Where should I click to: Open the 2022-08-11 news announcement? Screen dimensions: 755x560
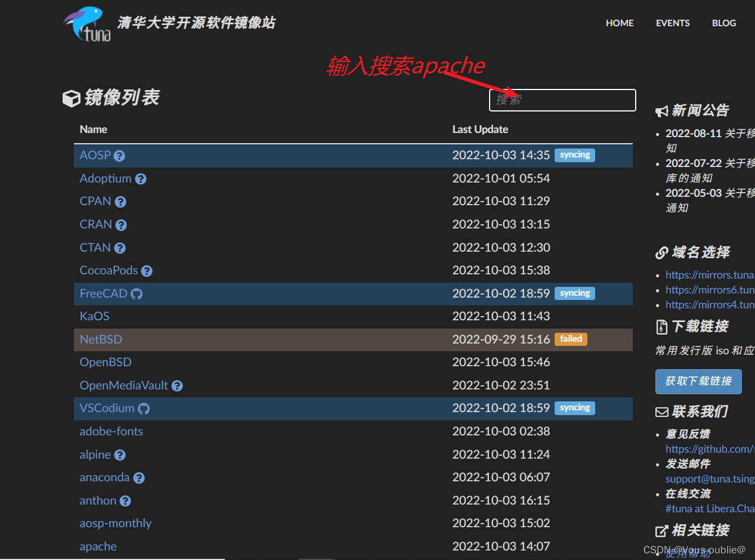[710, 141]
